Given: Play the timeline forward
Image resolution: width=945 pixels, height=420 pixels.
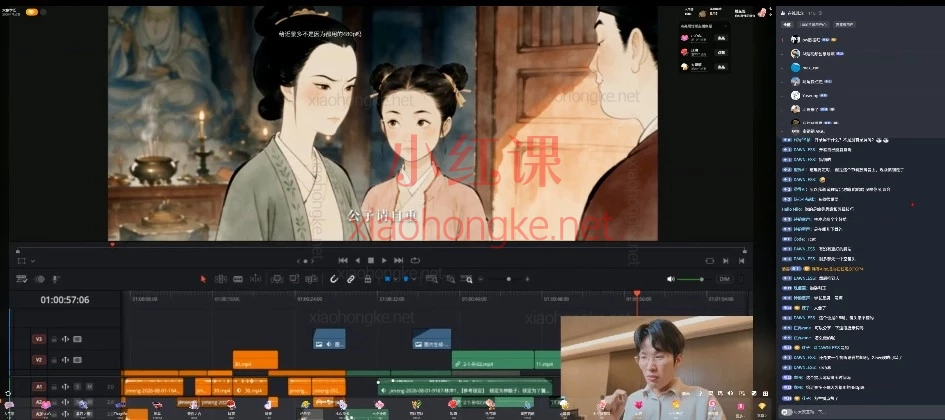Looking at the screenshot, I should 384,260.
